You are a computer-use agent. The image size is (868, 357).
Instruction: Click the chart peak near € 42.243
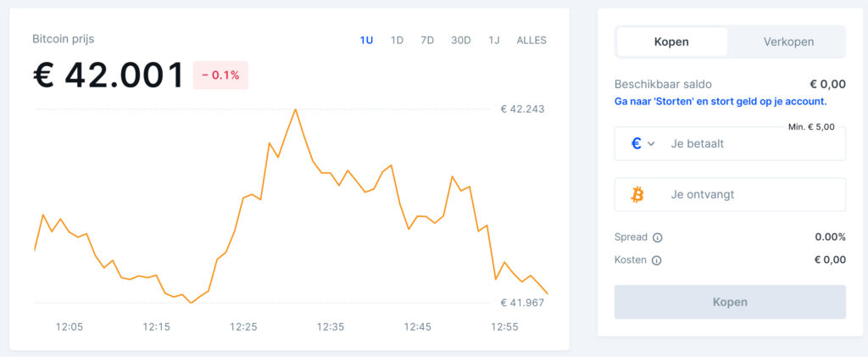[295, 109]
